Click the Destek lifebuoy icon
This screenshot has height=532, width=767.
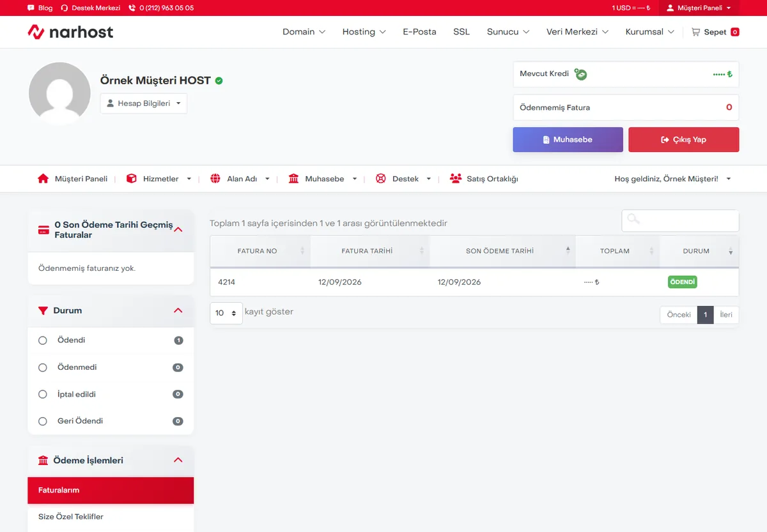(381, 179)
